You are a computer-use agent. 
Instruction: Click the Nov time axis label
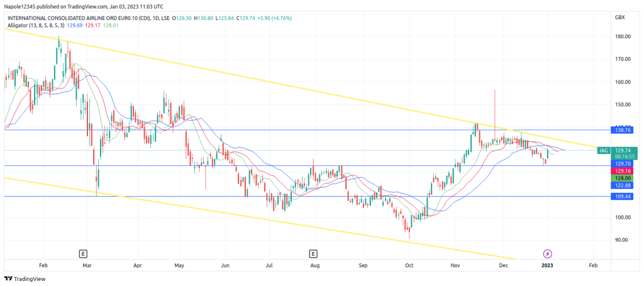click(x=455, y=266)
